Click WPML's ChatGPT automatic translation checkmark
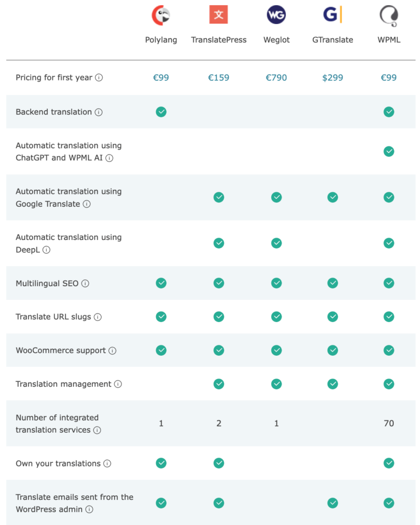 point(389,151)
